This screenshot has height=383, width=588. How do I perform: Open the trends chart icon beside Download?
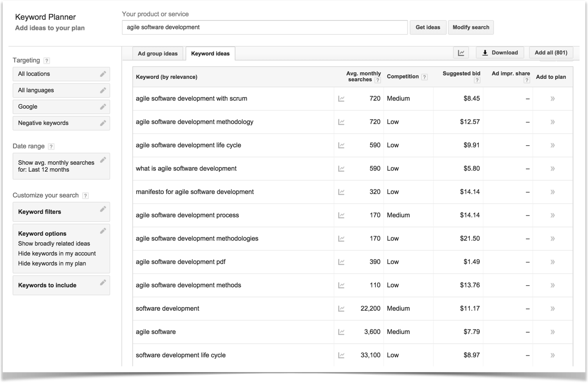pos(460,52)
